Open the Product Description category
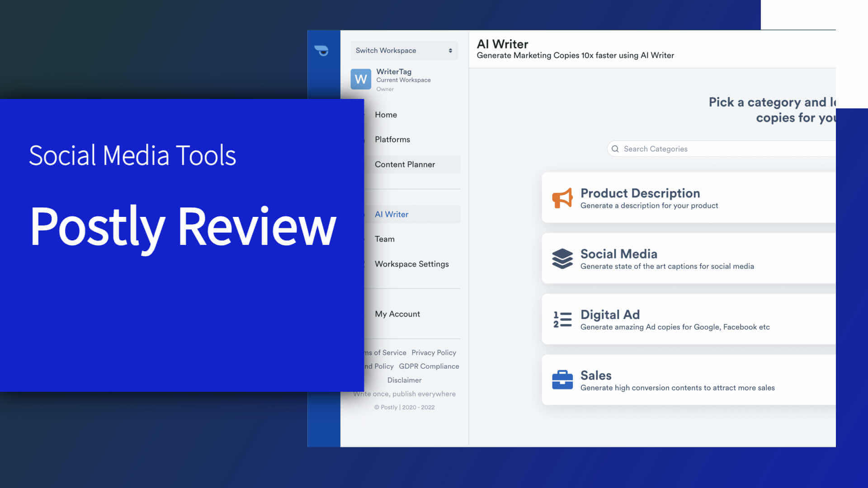 (x=689, y=197)
